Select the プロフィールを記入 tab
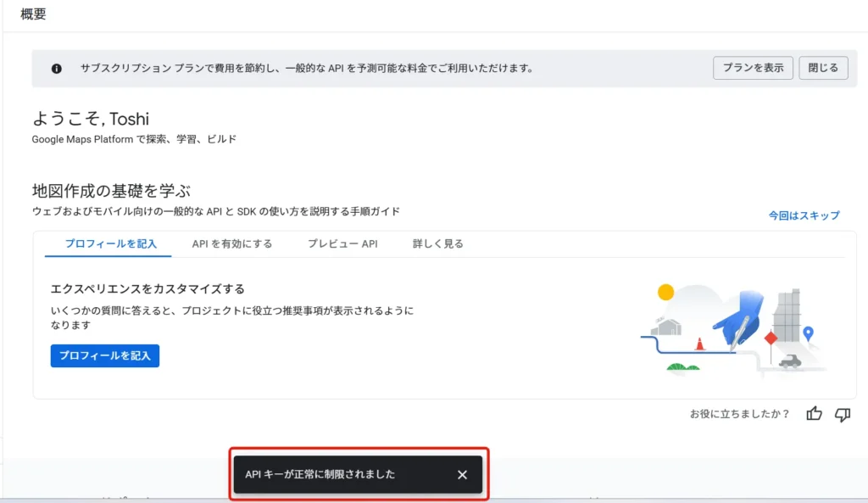This screenshot has width=868, height=503. (x=111, y=244)
